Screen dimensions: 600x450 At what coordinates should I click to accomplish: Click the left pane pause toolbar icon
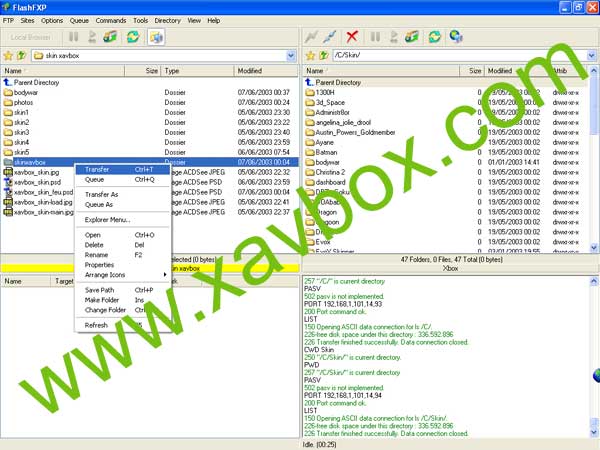coord(73,37)
